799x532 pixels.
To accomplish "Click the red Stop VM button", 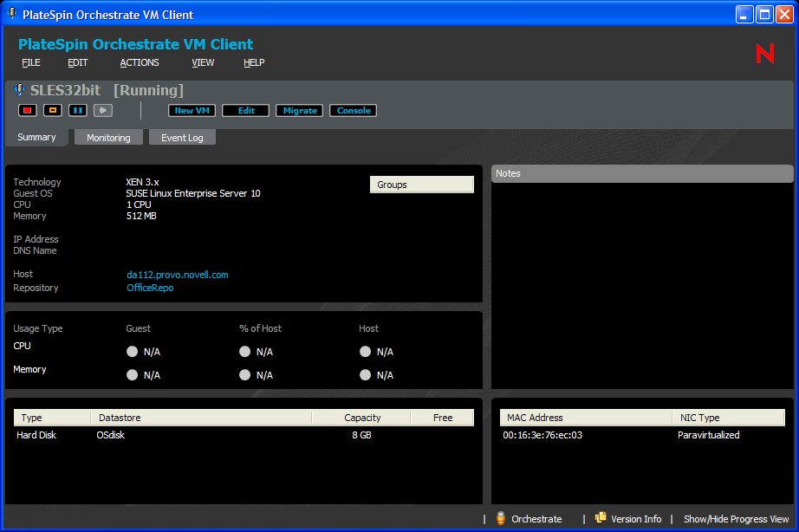I will tap(28, 110).
